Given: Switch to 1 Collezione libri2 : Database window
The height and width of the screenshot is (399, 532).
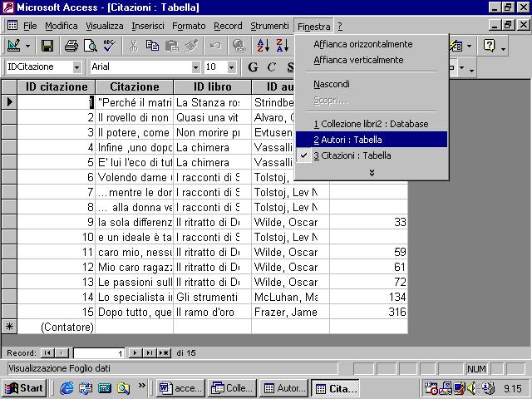Looking at the screenshot, I should point(371,124).
